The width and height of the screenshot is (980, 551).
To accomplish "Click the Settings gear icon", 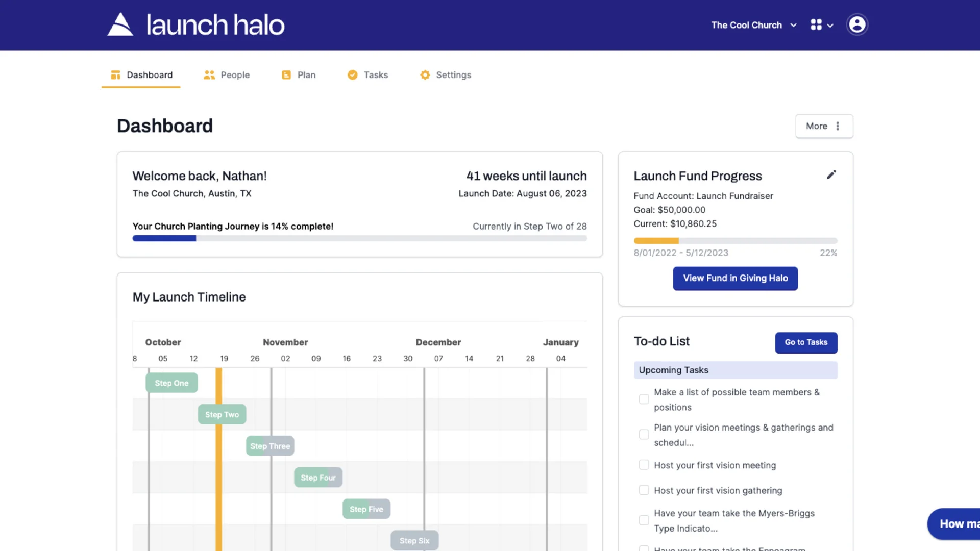I will point(425,75).
